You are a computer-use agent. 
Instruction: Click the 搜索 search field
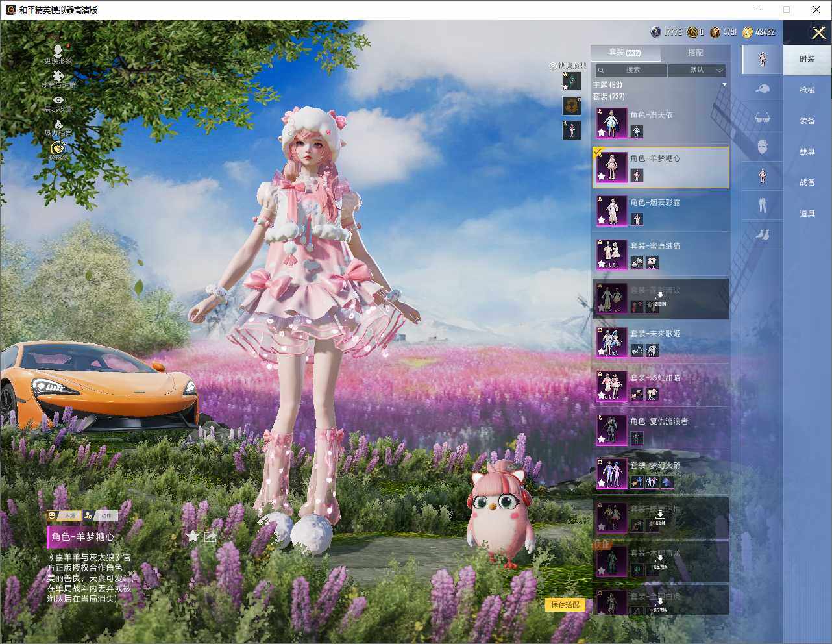pos(631,70)
